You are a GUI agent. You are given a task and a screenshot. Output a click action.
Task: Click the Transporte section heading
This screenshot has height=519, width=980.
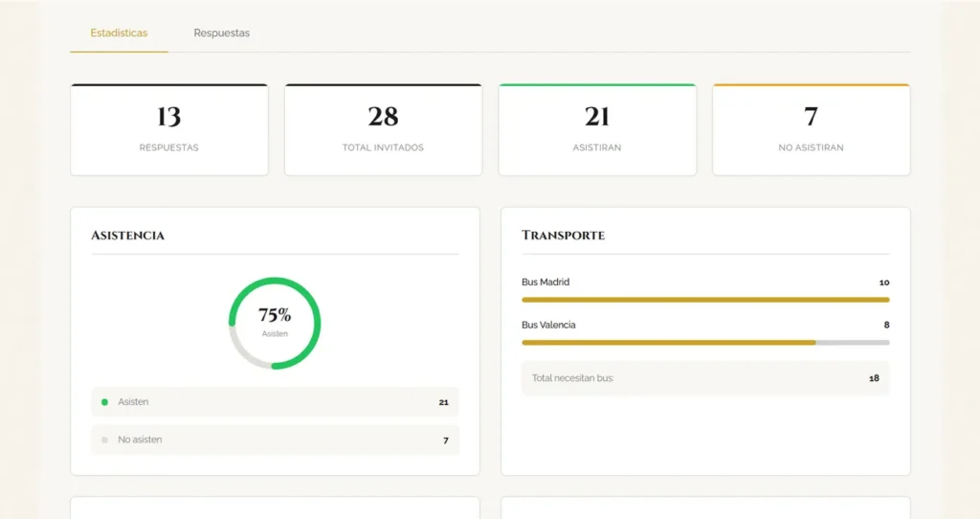pos(563,236)
